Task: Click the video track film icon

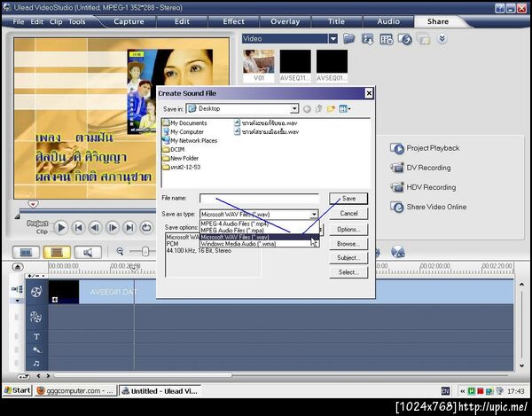Action: coord(36,292)
